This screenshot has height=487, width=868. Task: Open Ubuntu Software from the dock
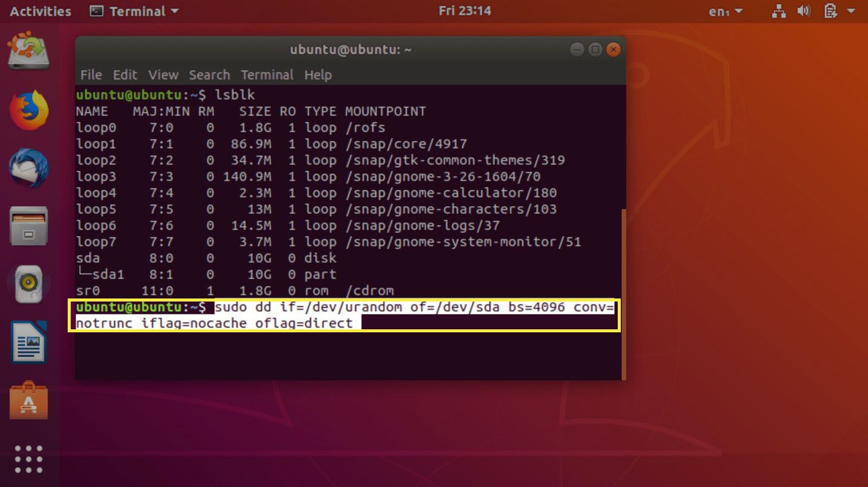28,401
